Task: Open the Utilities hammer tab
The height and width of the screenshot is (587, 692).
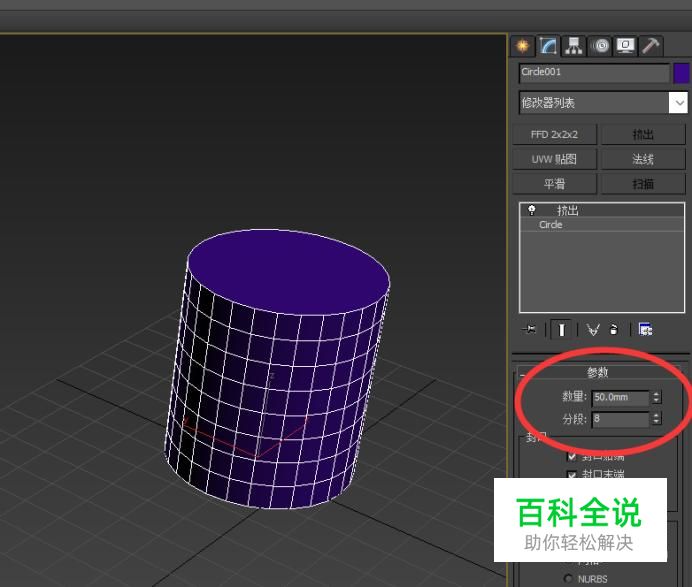Action: 651,46
